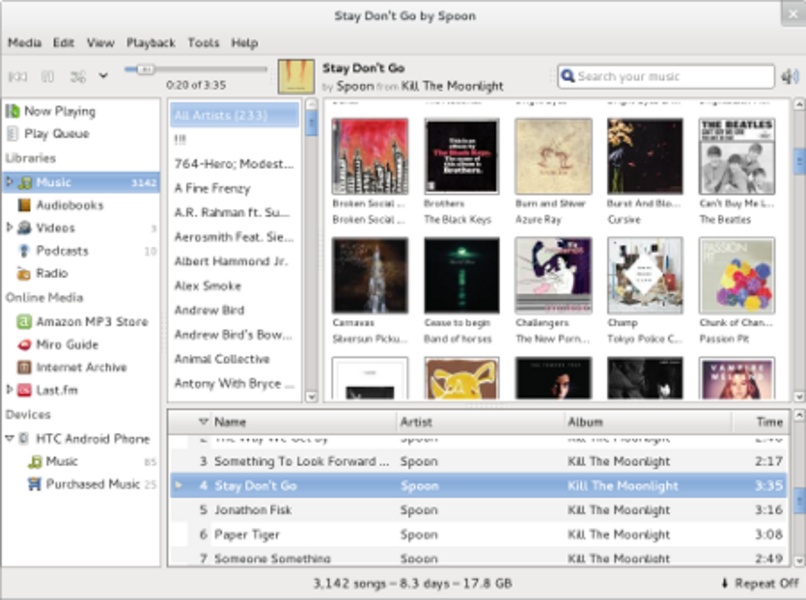Open the Playback menu
The image size is (806, 600).
click(x=150, y=43)
